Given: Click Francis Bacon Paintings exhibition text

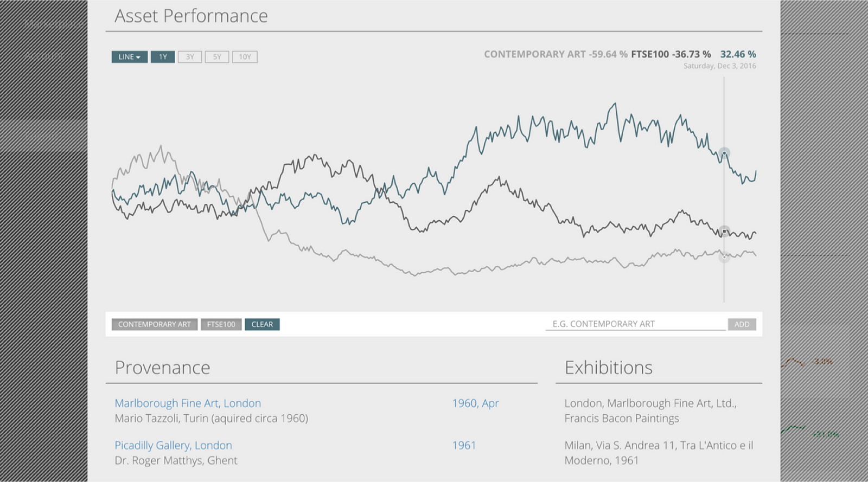Looking at the screenshot, I should point(622,419).
